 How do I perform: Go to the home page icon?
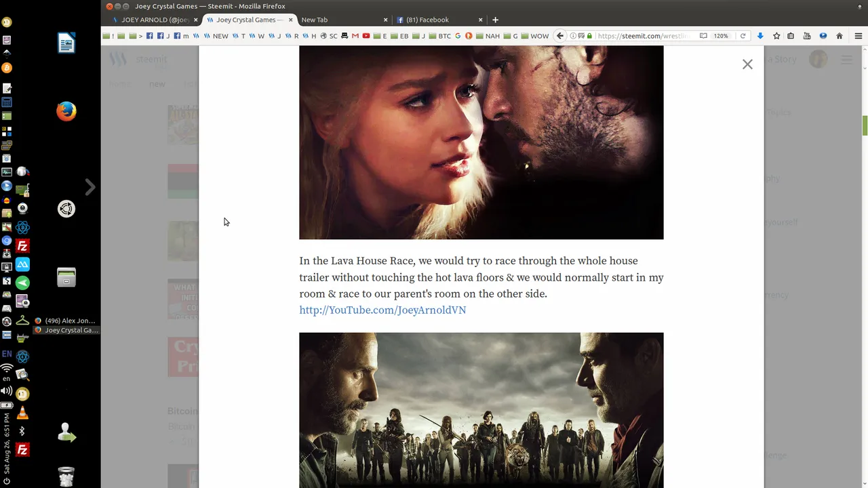pyautogui.click(x=840, y=36)
